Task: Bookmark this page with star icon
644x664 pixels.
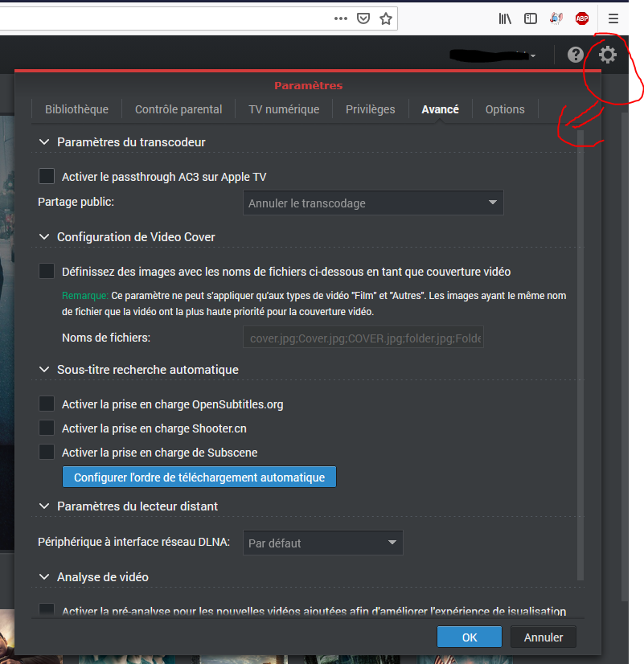Action: (x=385, y=18)
